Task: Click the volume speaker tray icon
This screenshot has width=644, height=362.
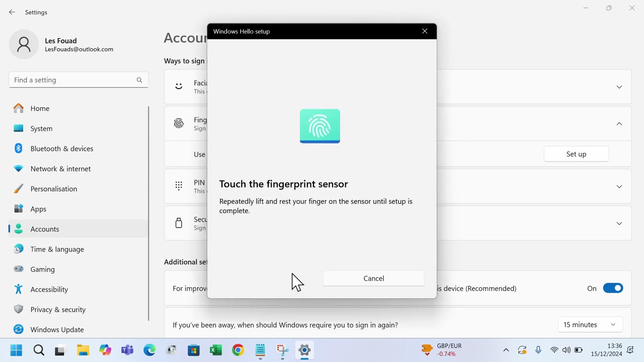Action: coord(567,350)
